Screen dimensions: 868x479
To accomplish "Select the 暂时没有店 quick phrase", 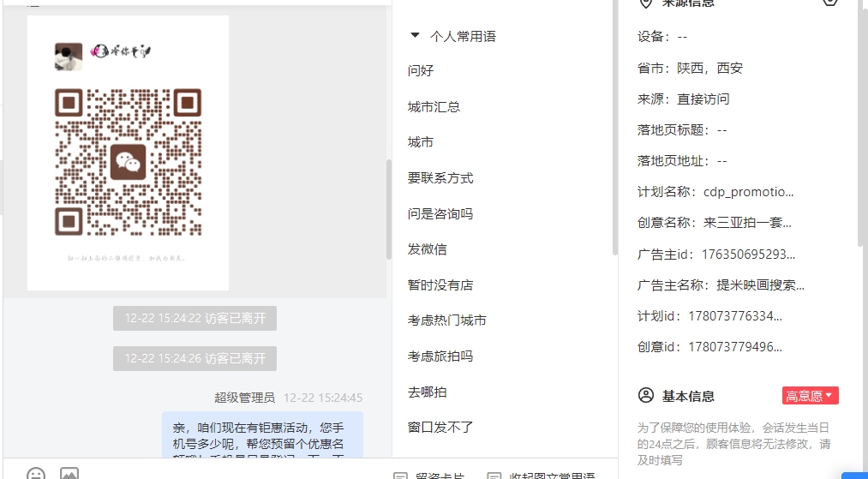I will 440,285.
